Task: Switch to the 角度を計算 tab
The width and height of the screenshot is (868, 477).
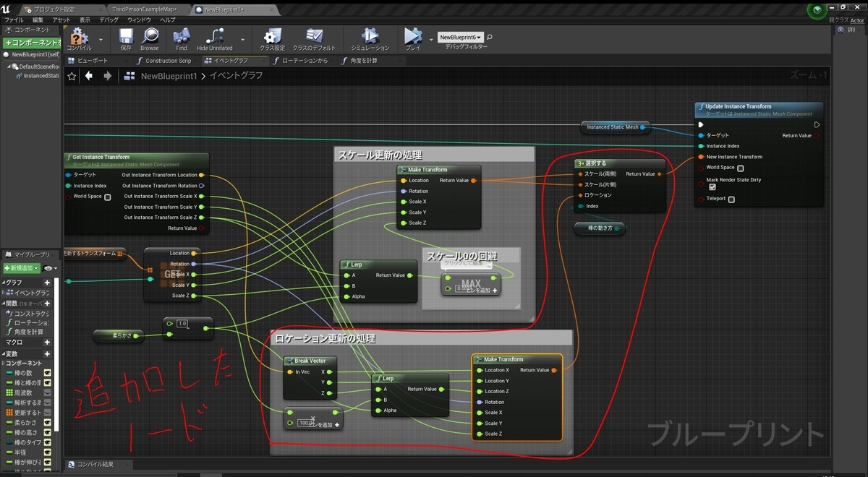Action: (369, 61)
